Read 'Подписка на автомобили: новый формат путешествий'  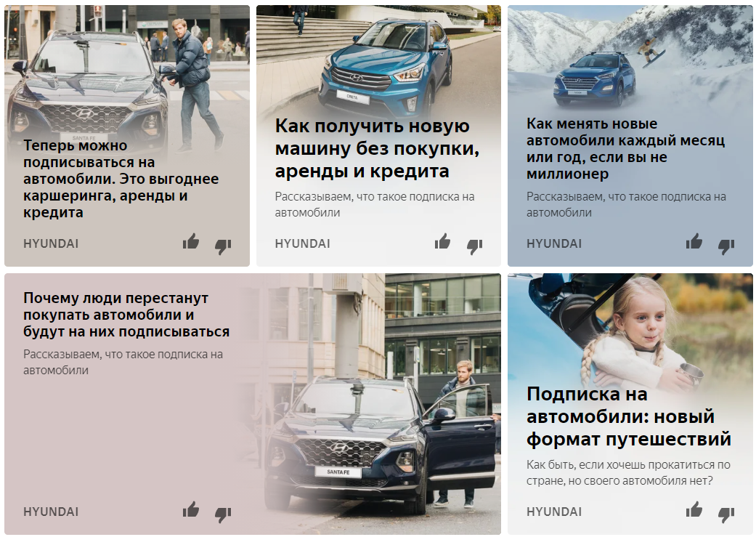(629, 416)
